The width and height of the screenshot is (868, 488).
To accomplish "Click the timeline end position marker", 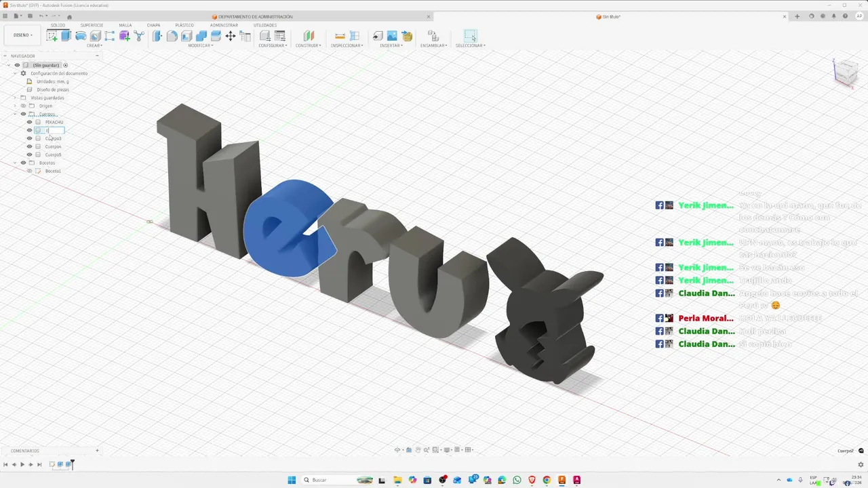I will point(73,464).
